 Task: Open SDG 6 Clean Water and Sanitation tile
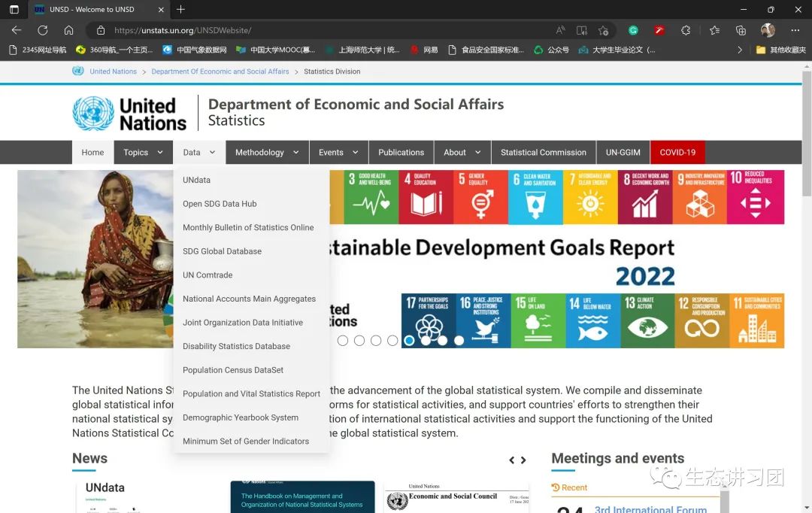click(x=535, y=197)
